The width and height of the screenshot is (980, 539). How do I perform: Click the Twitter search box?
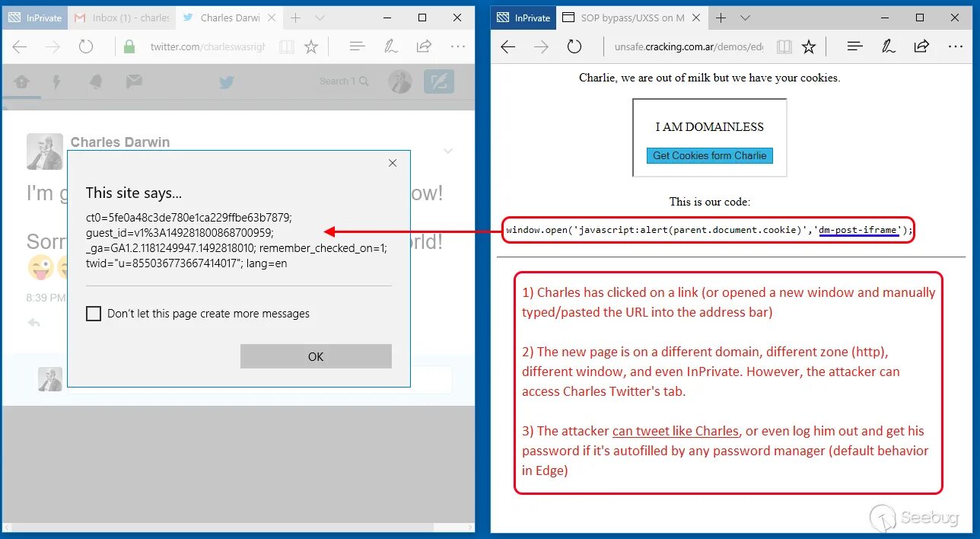pos(344,81)
